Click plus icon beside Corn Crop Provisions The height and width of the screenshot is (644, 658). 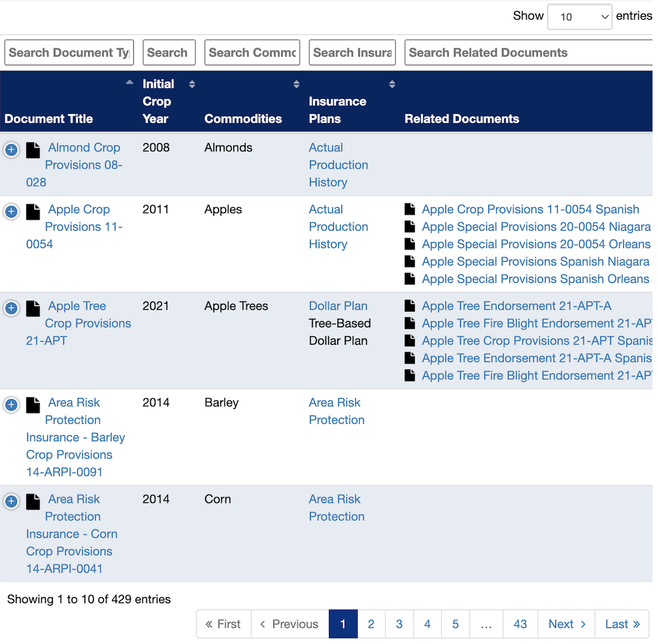[11, 501]
